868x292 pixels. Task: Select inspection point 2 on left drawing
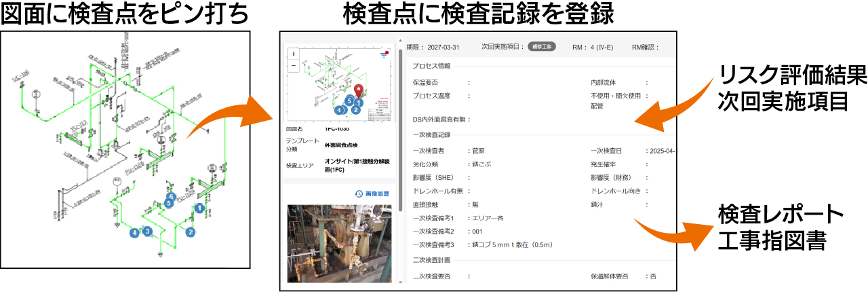point(191,232)
